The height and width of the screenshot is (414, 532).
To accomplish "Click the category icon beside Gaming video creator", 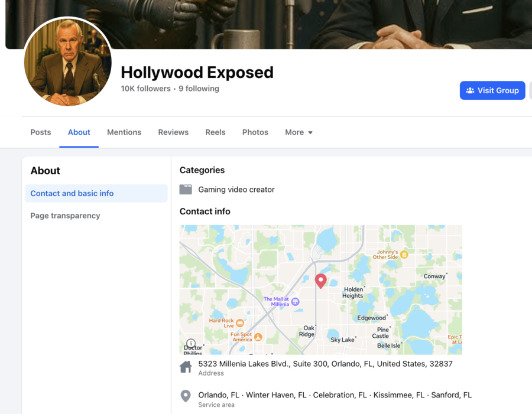I will (186, 190).
